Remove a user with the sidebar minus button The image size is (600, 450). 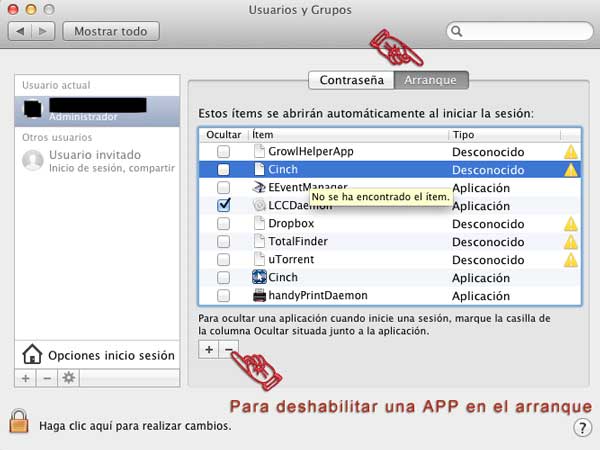click(47, 378)
